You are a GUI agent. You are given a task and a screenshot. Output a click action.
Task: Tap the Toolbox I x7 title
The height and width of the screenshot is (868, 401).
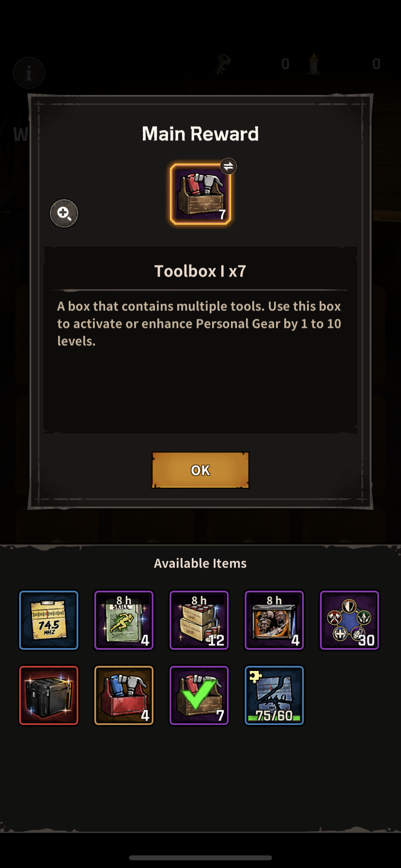click(x=200, y=271)
